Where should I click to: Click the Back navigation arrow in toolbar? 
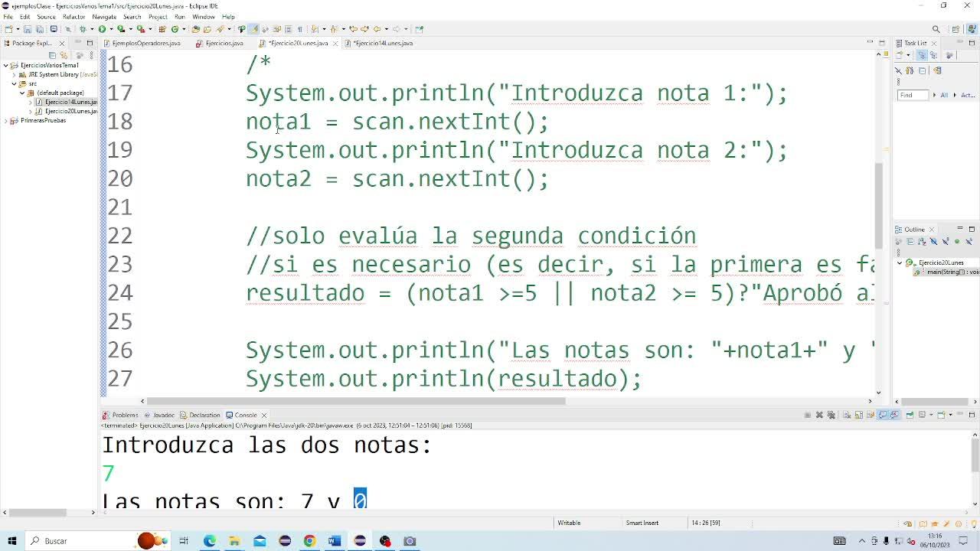377,29
